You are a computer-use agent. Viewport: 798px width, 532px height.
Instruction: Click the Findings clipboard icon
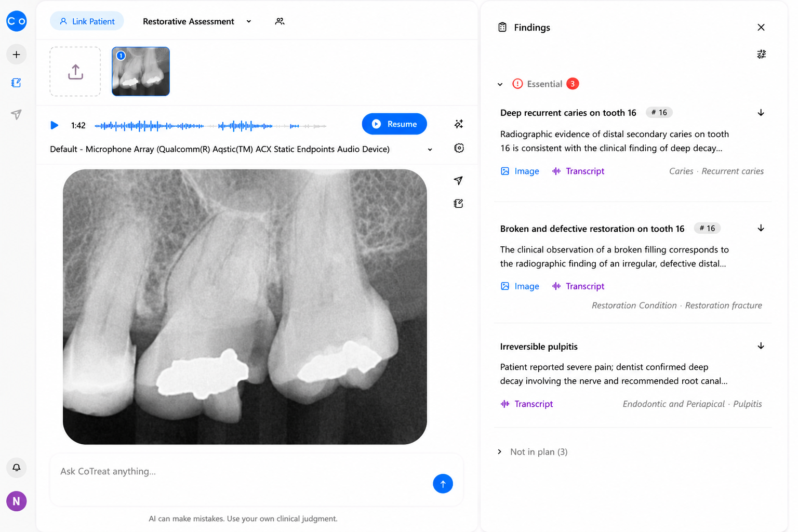tap(502, 28)
